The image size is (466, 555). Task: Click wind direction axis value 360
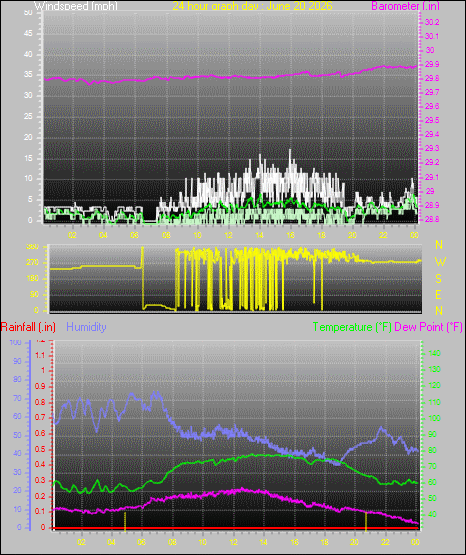(33, 247)
